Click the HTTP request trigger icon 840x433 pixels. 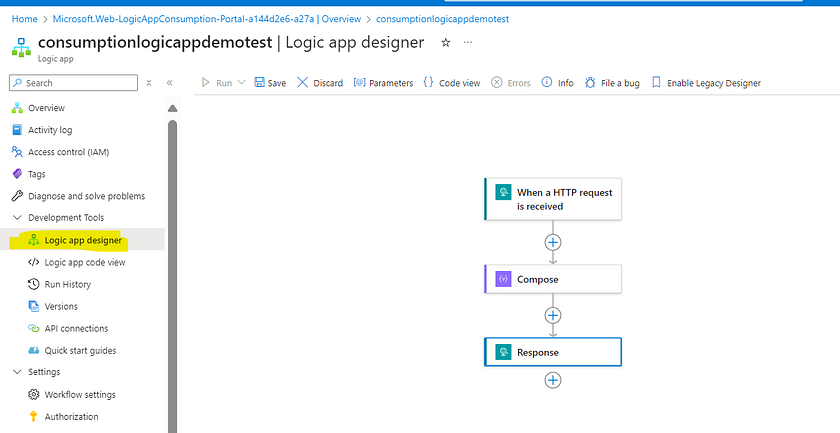(x=503, y=192)
